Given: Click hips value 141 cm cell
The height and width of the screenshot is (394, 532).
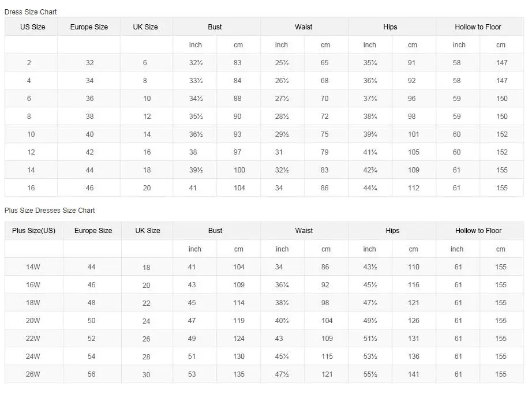Looking at the screenshot, I should click(414, 374).
